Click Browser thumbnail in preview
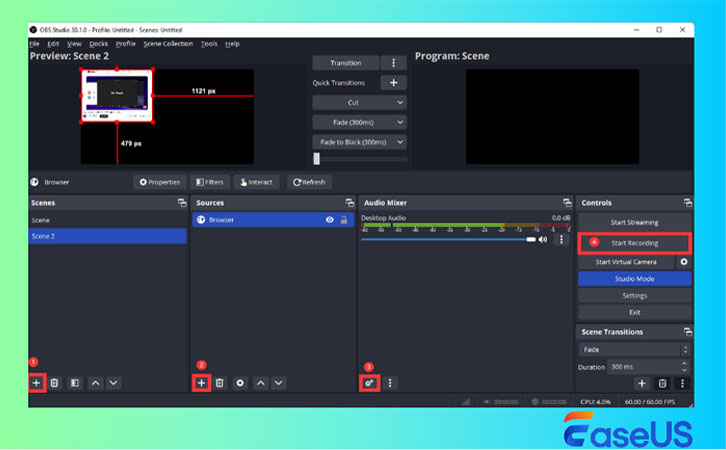This screenshot has height=450, width=726. (117, 95)
